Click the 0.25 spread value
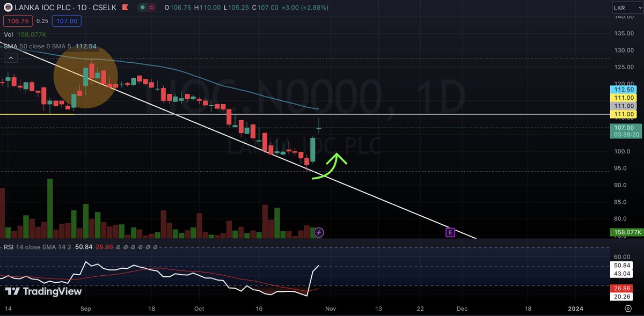Viewport: 644px width, 316px height. coord(42,21)
